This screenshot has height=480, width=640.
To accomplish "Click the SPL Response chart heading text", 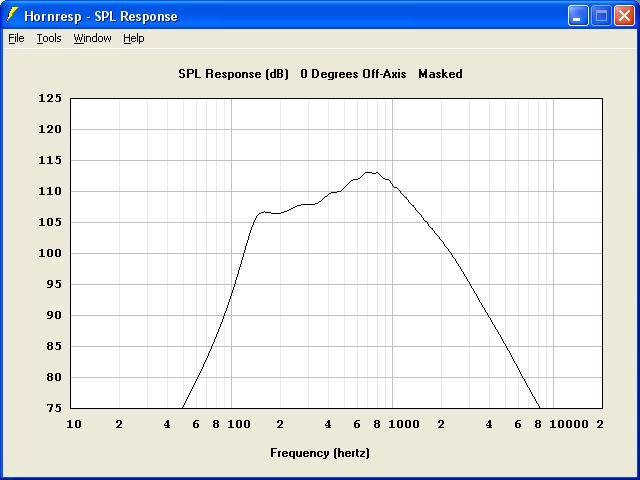I will click(x=320, y=74).
